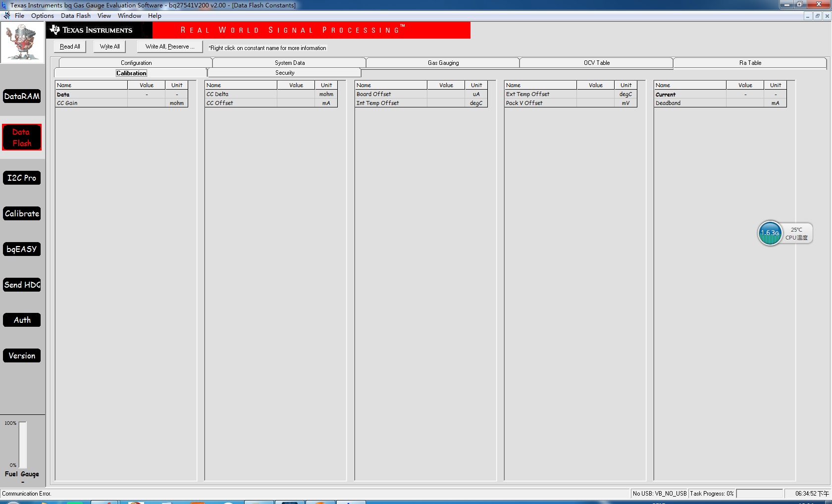
Task: Switch to the Gas Gauging tab
Action: click(x=443, y=63)
